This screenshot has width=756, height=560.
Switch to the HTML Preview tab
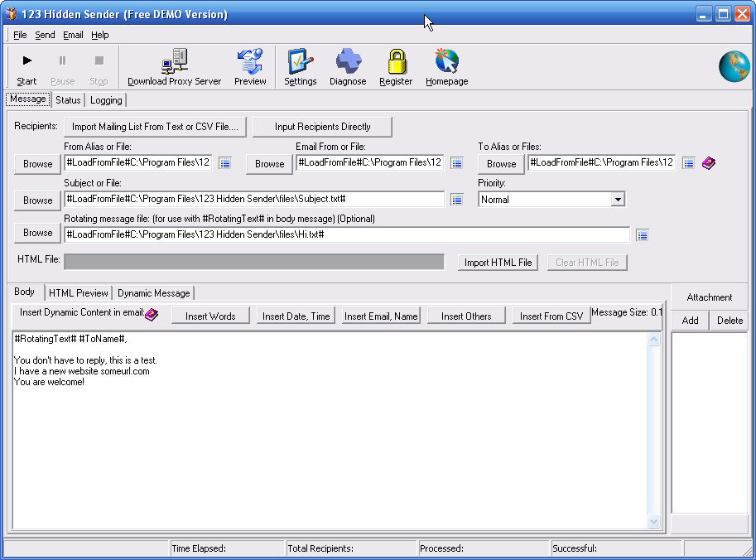78,293
